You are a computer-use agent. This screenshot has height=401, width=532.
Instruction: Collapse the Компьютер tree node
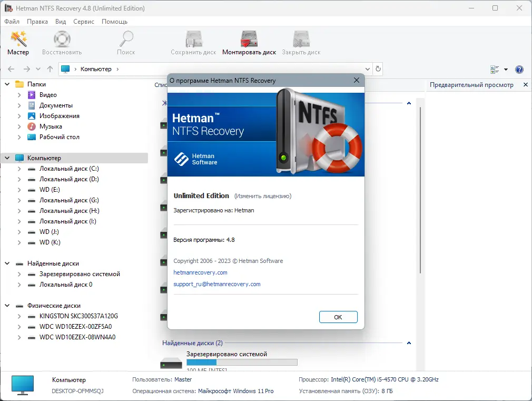[x=7, y=158]
